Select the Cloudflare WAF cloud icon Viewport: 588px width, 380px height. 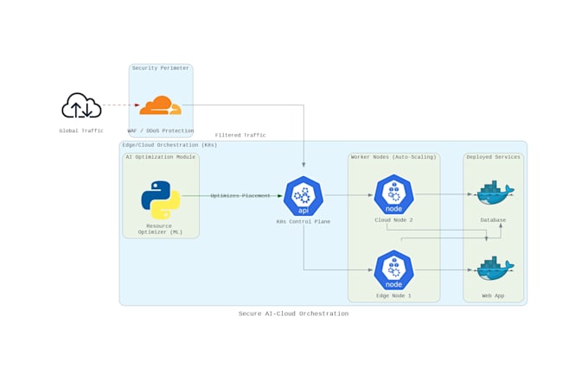161,105
